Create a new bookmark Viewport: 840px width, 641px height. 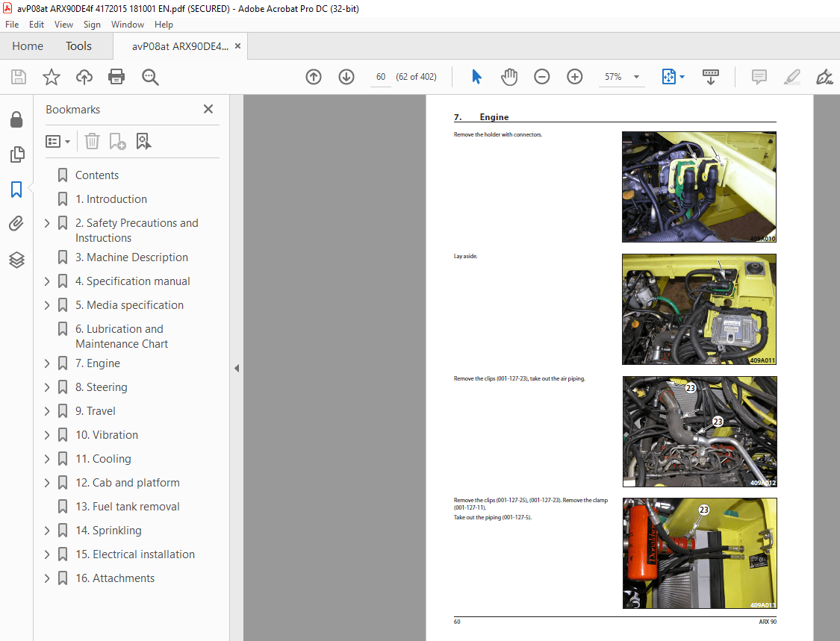tap(116, 141)
